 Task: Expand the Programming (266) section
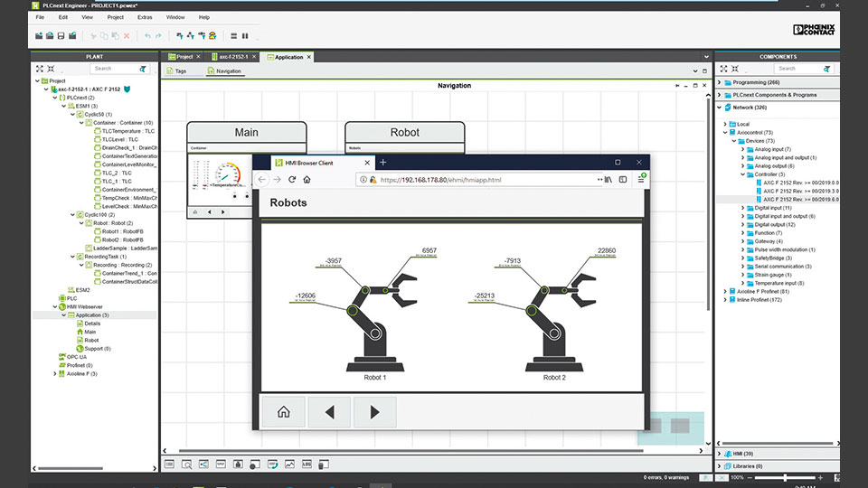[x=720, y=82]
